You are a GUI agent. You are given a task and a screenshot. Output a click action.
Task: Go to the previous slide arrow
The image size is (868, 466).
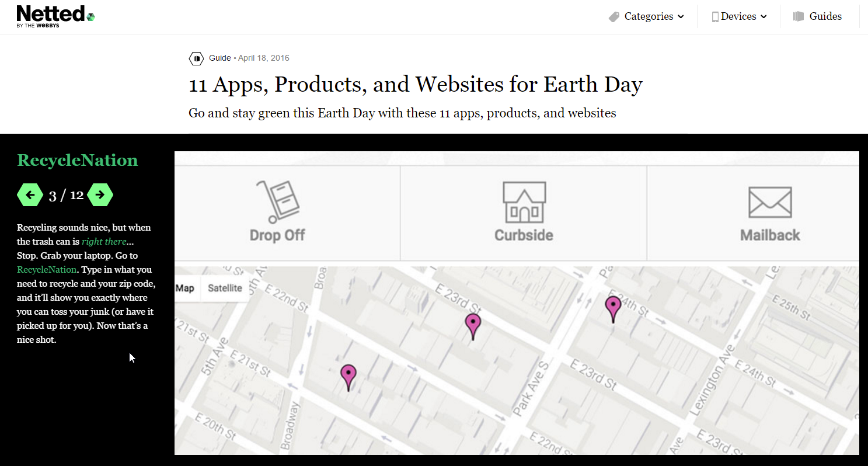(30, 195)
